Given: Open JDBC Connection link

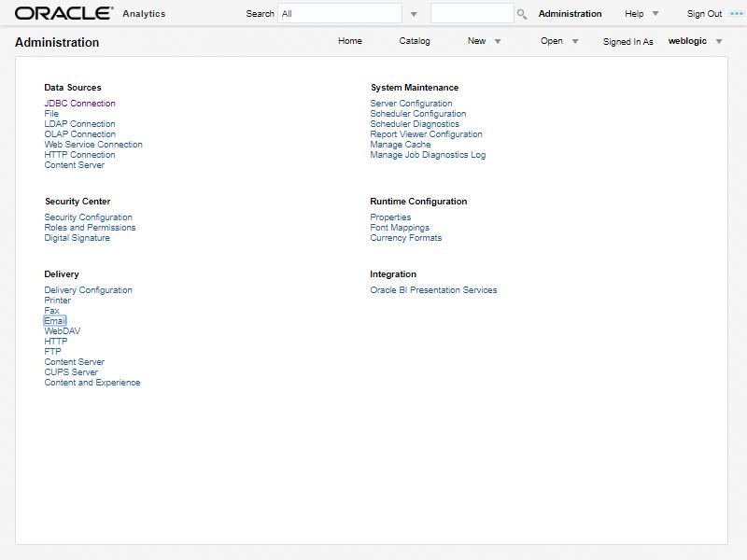Looking at the screenshot, I should 79,104.
